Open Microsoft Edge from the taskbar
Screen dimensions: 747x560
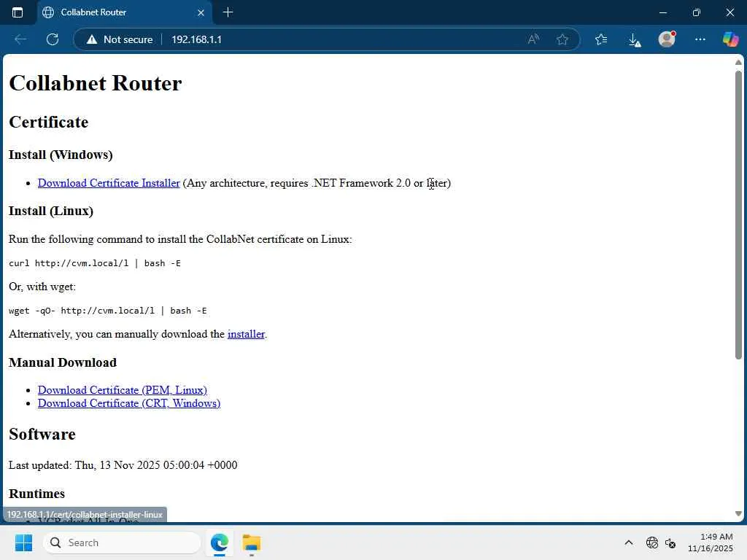pos(219,542)
